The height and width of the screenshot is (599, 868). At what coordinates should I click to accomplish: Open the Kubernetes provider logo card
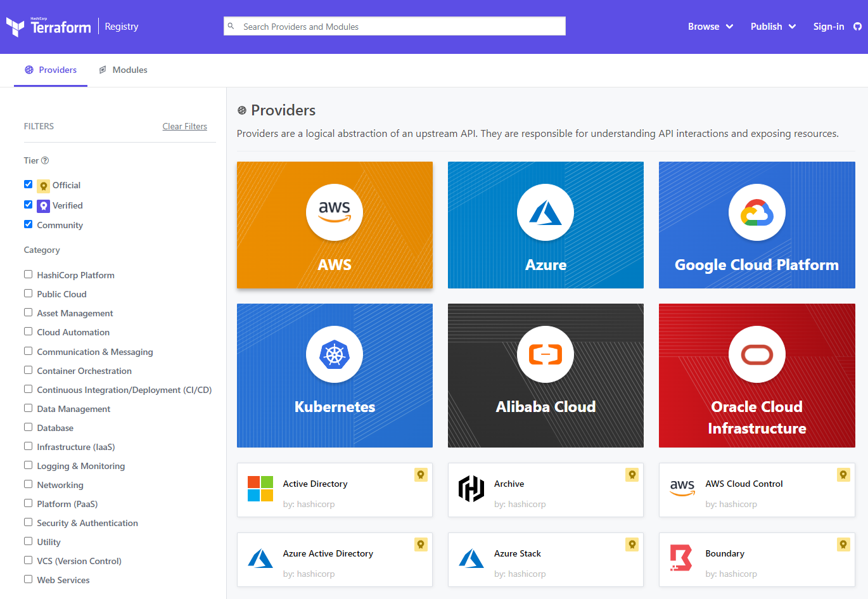click(x=335, y=375)
